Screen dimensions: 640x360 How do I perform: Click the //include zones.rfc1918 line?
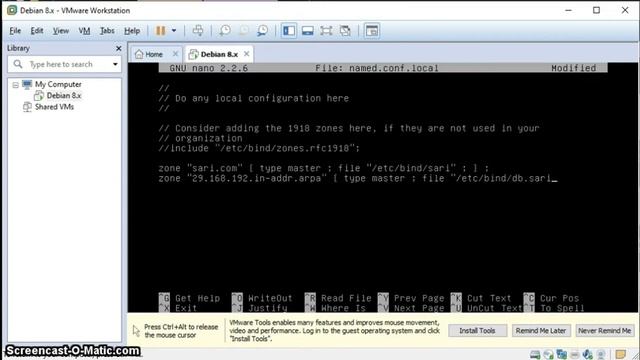click(259, 148)
